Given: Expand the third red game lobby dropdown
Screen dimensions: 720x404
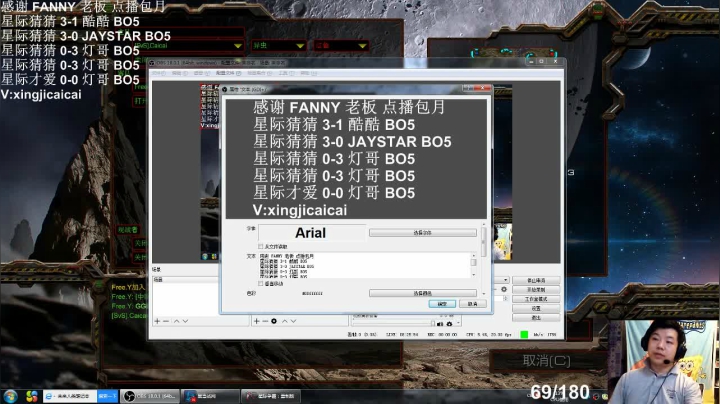Looking at the screenshot, I should click(x=362, y=46).
